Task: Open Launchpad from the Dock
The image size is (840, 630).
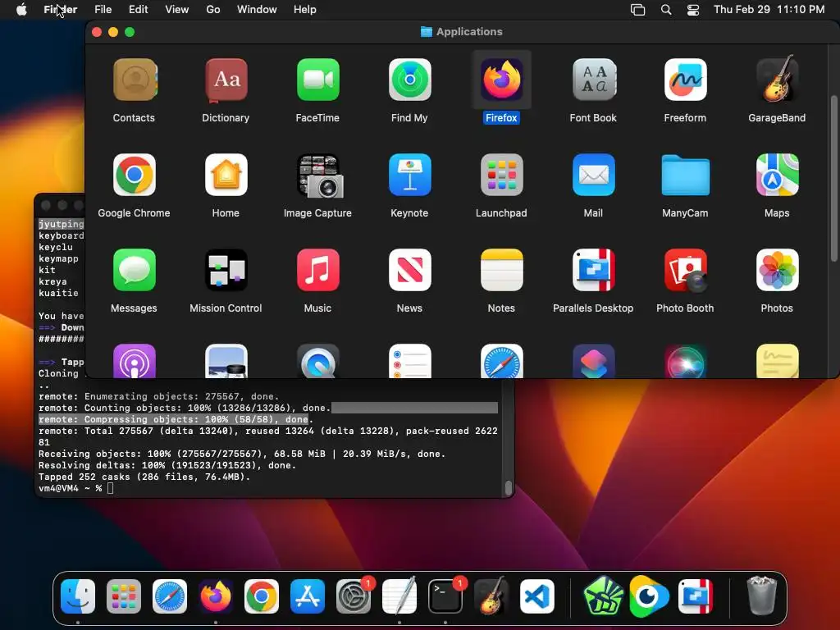Action: pos(124,596)
